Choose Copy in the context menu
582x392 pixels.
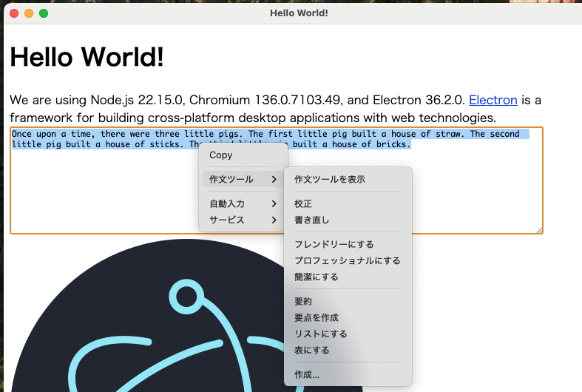click(x=243, y=155)
